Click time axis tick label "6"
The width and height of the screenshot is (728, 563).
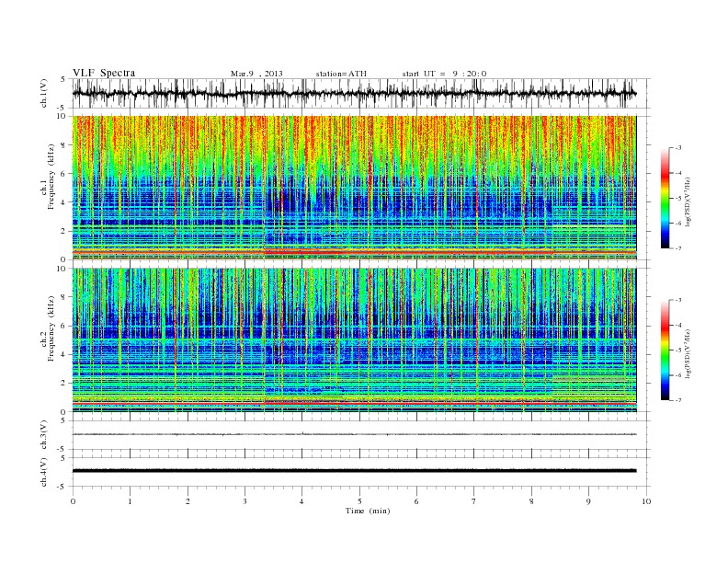[417, 501]
